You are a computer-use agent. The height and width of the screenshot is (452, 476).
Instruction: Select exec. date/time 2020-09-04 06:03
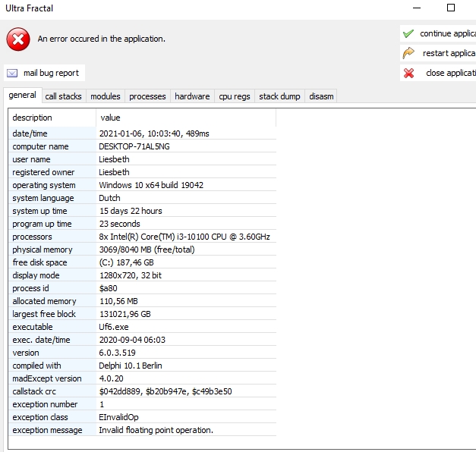[132, 340]
